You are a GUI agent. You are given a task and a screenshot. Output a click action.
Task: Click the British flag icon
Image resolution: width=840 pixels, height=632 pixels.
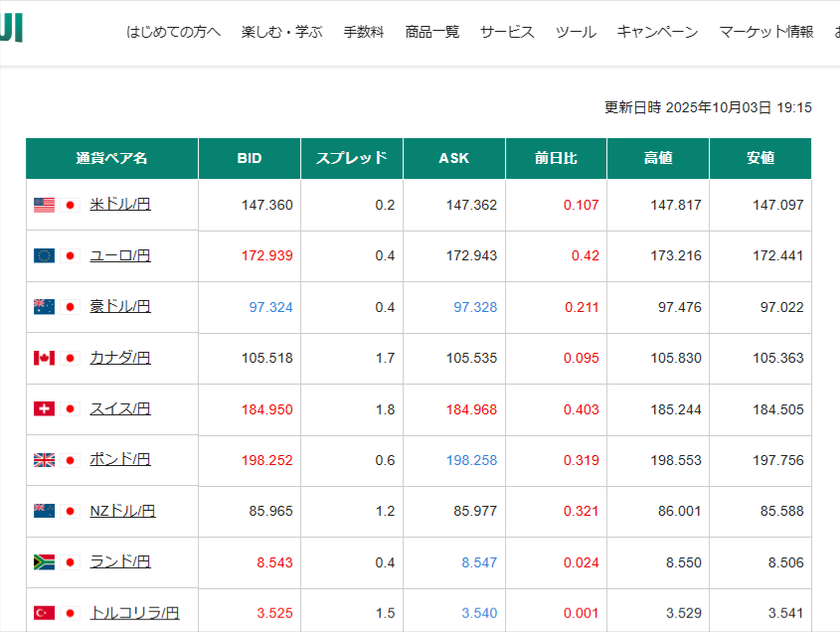pyautogui.click(x=44, y=460)
